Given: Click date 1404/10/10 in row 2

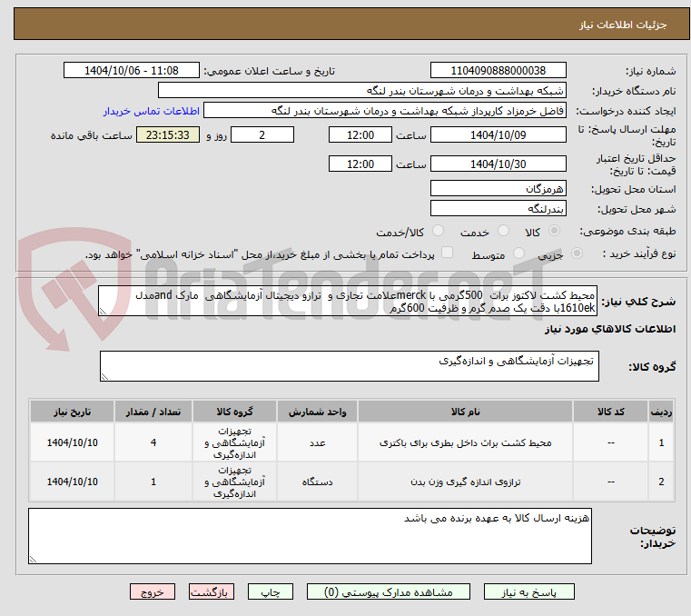Looking at the screenshot, I should 72,482.
